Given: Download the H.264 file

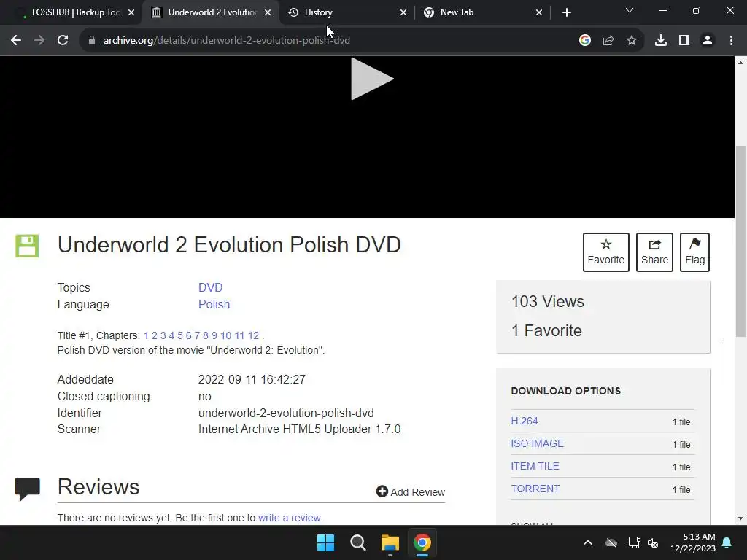Looking at the screenshot, I should [524, 421].
